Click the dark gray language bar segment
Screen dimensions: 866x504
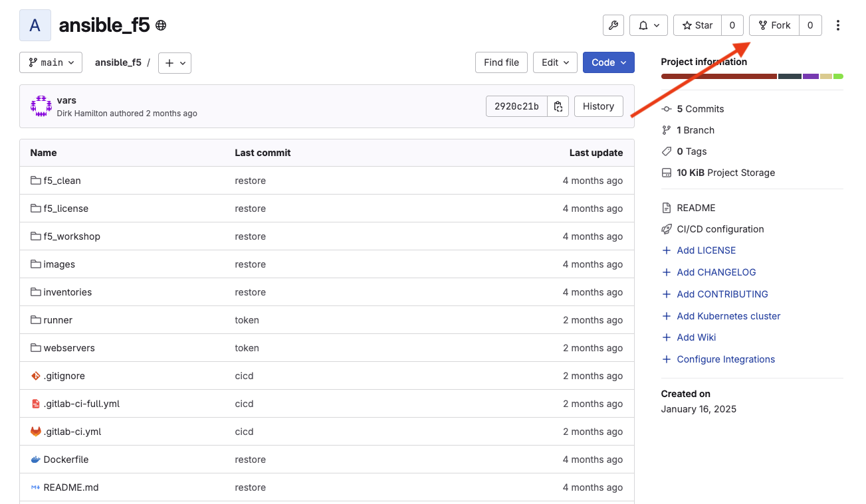(790, 76)
